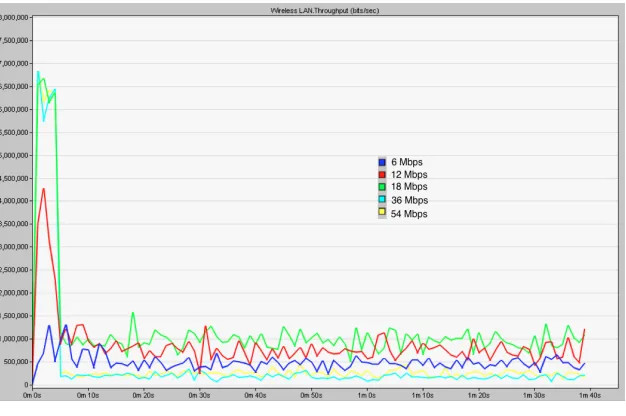The image size is (626, 416).
Task: Click the 'Wireless LAN.Throughput (bits/sec)' chart title
Action: (x=325, y=10)
